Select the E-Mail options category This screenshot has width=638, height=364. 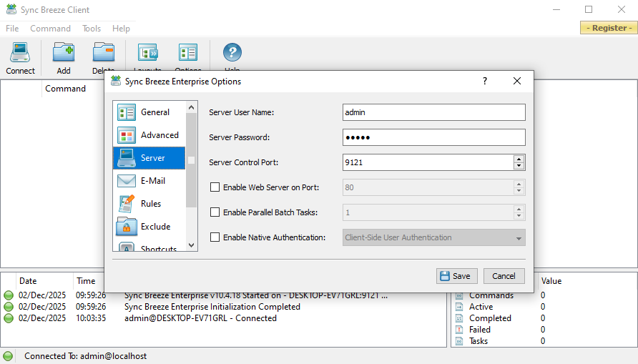(x=149, y=181)
